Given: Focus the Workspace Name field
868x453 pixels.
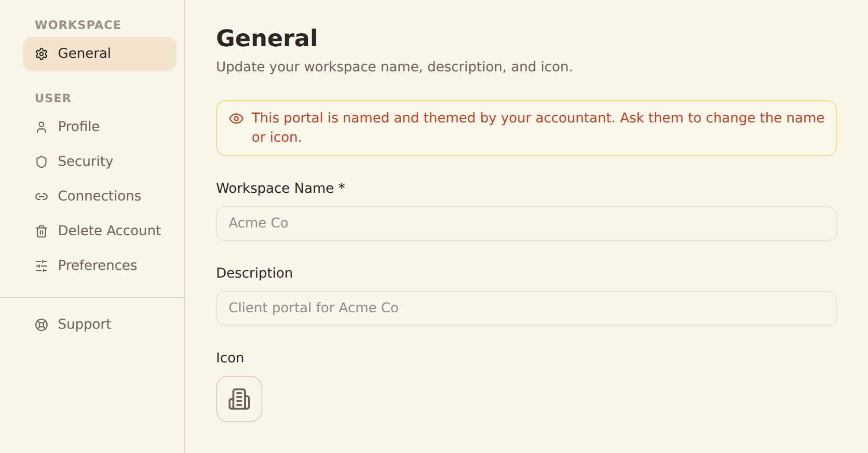Looking at the screenshot, I should click(527, 224).
